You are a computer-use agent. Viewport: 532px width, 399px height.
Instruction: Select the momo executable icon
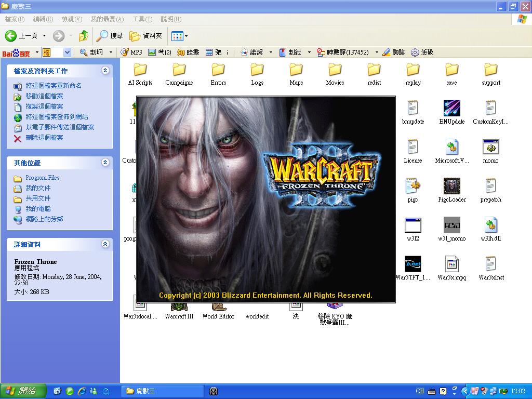pos(490,148)
